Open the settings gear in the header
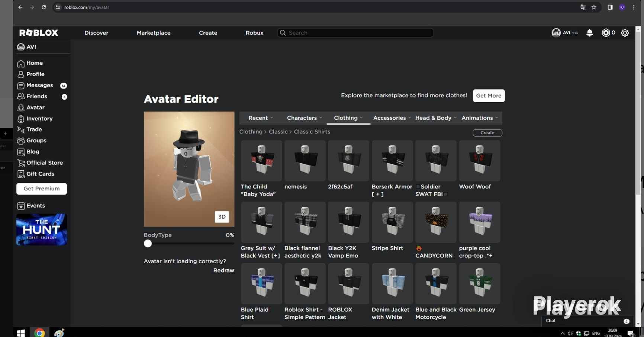644x337 pixels. [x=625, y=33]
